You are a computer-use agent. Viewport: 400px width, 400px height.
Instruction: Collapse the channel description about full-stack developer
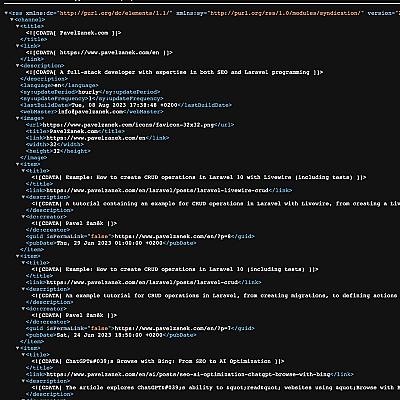point(17,66)
